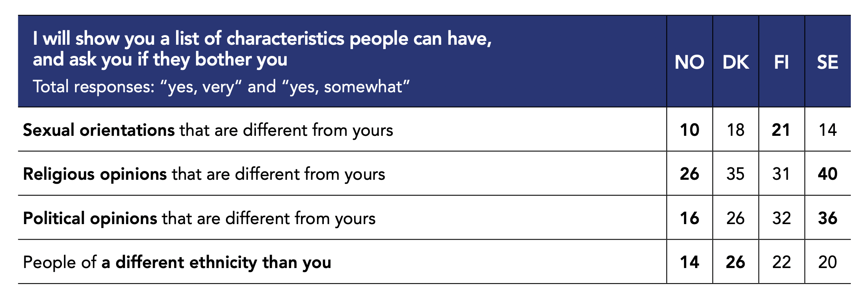
Task: Click the NO column header
Action: pyautogui.click(x=689, y=62)
